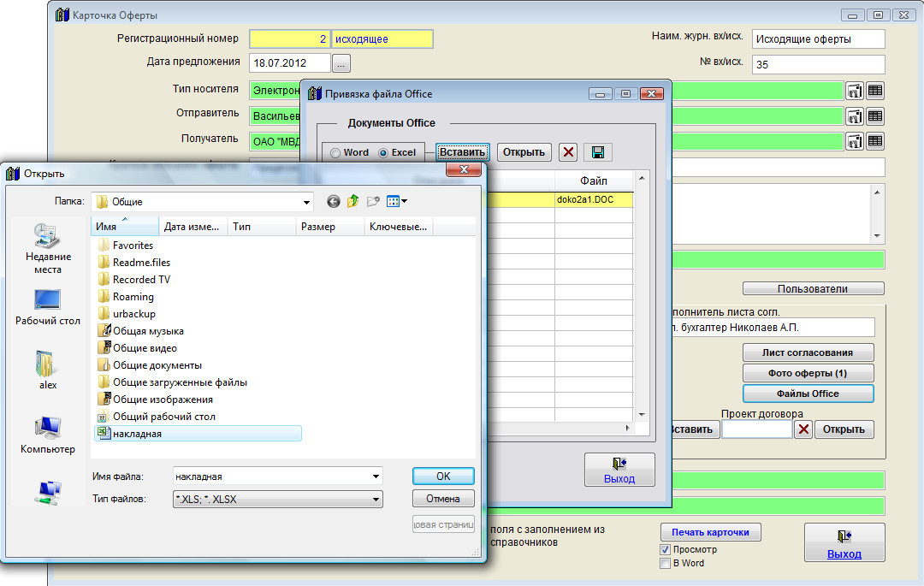The image size is (924, 586).
Task: Expand the Имя файла combo box
Action: point(376,476)
